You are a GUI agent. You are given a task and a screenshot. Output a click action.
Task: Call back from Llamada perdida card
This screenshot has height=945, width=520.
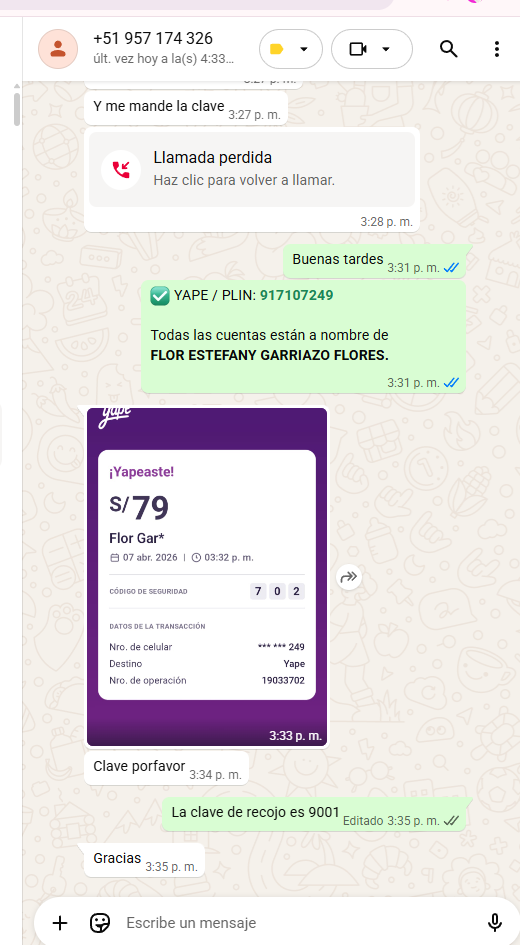[252, 169]
